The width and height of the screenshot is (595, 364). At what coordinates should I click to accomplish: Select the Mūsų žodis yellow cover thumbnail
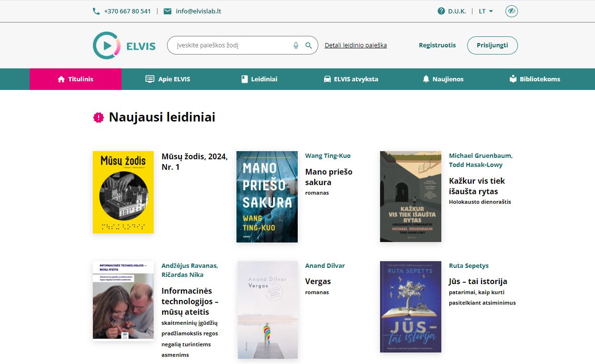pos(123,192)
